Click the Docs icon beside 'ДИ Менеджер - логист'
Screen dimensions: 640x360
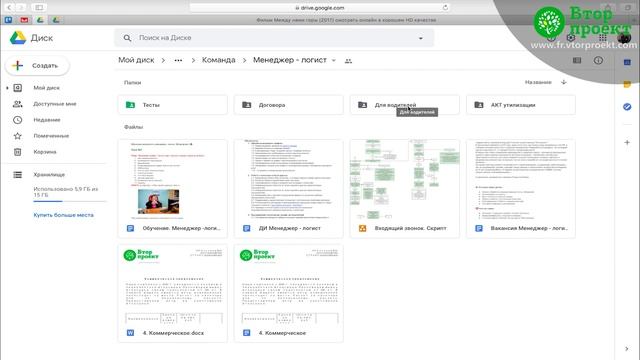pyautogui.click(x=247, y=228)
